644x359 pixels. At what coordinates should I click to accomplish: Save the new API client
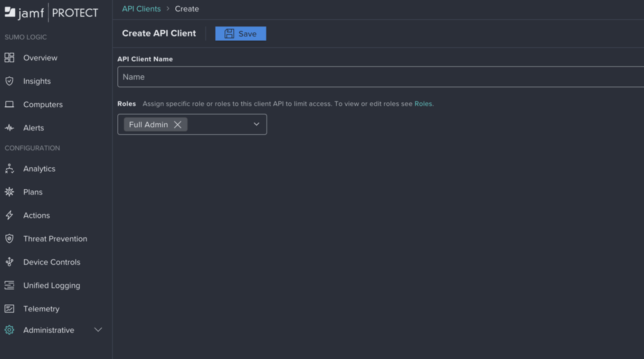[x=240, y=33]
